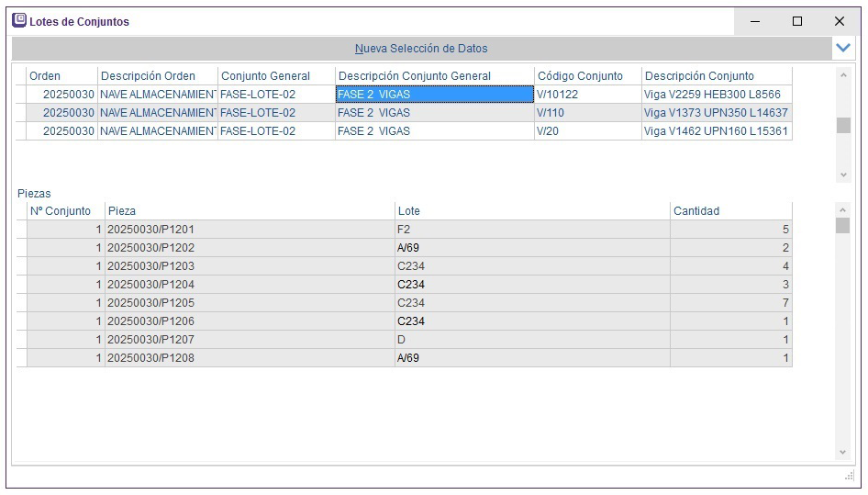Click the Descripción Conjunto General column header
The height and width of the screenshot is (495, 868).
434,76
